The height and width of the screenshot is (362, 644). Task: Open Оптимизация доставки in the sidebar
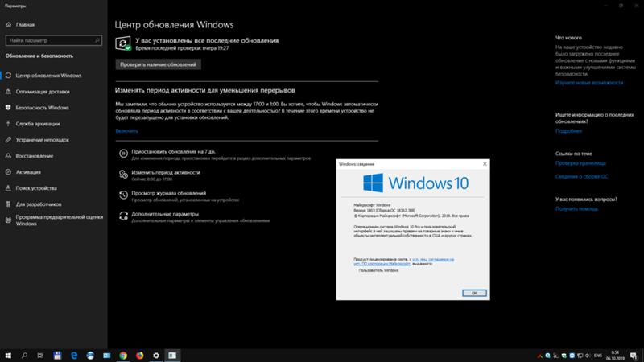coord(43,92)
